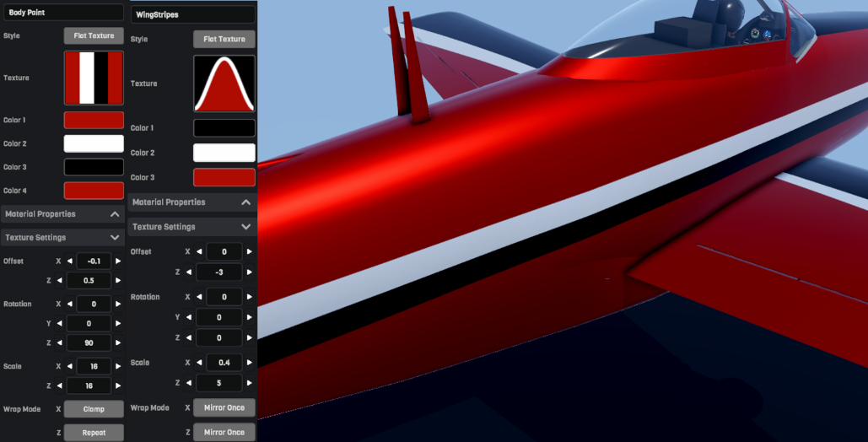Increase Body Paint Rotation Z value
The height and width of the screenshot is (442, 868).
point(118,342)
